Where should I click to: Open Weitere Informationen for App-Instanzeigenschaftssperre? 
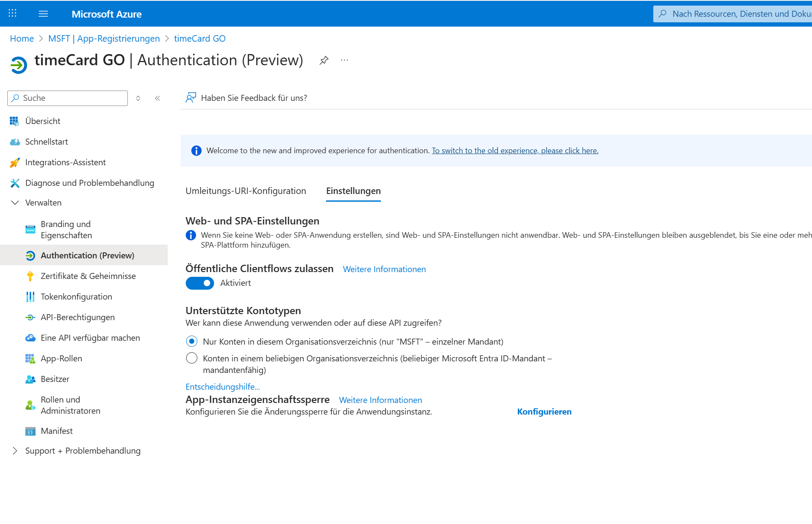pos(380,400)
